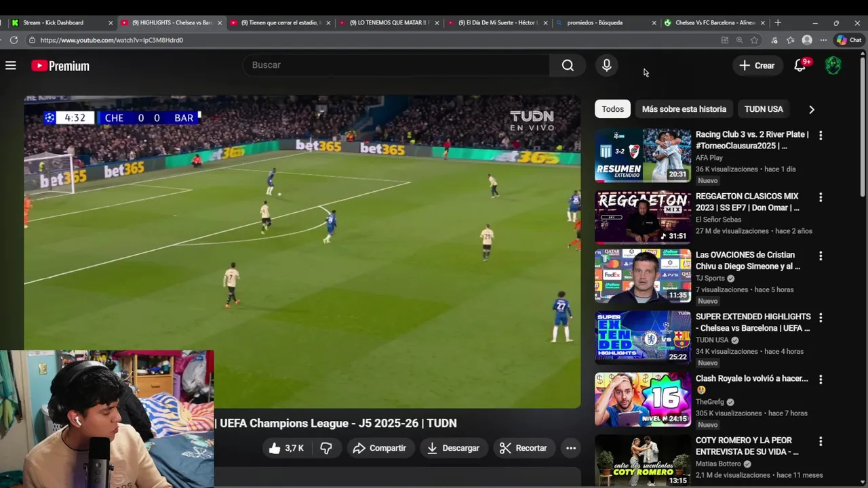Start voice search with microphone icon
The width and height of the screenshot is (868, 488).
pyautogui.click(x=607, y=65)
